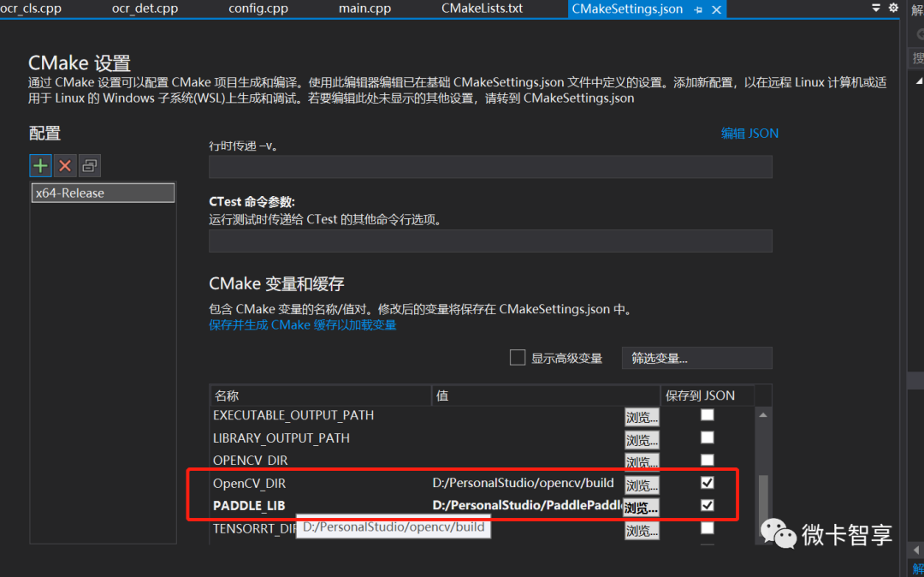Uncheck save to JSON for PADDLE_LIB
Image resolution: width=924 pixels, height=577 pixels.
(708, 505)
